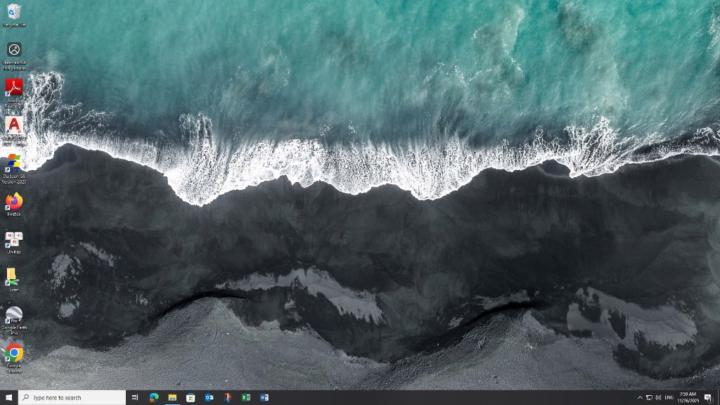
Task: Click the Windows Start button
Action: pos(9,397)
